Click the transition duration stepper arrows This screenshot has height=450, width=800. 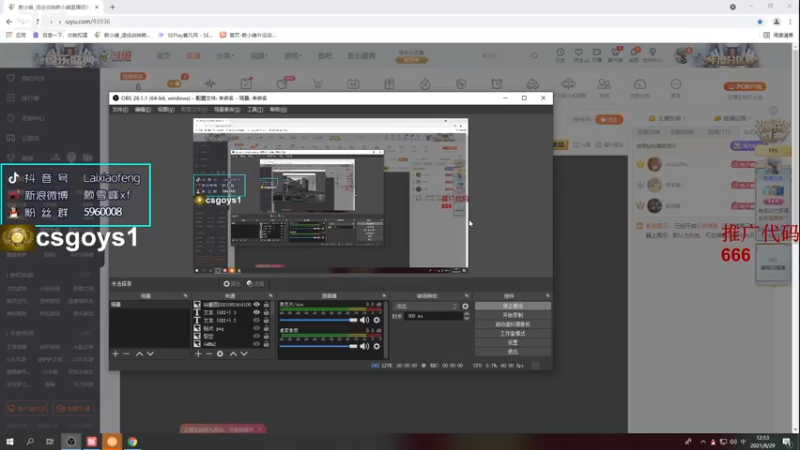tap(466, 316)
